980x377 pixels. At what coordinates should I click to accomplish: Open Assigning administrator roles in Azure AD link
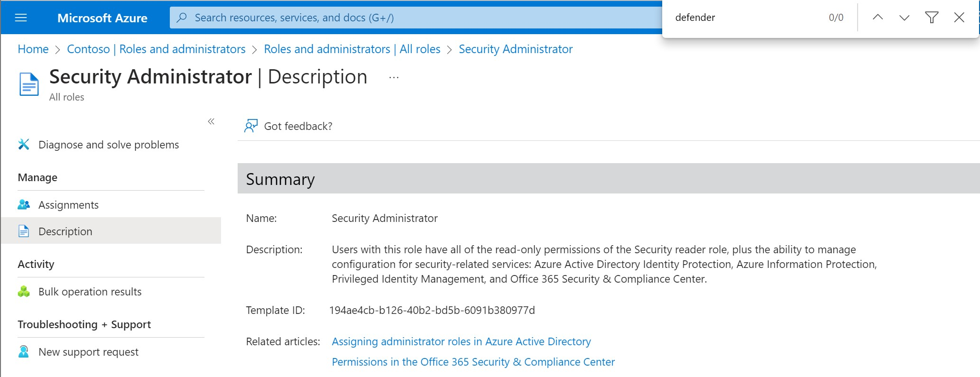pyautogui.click(x=462, y=341)
